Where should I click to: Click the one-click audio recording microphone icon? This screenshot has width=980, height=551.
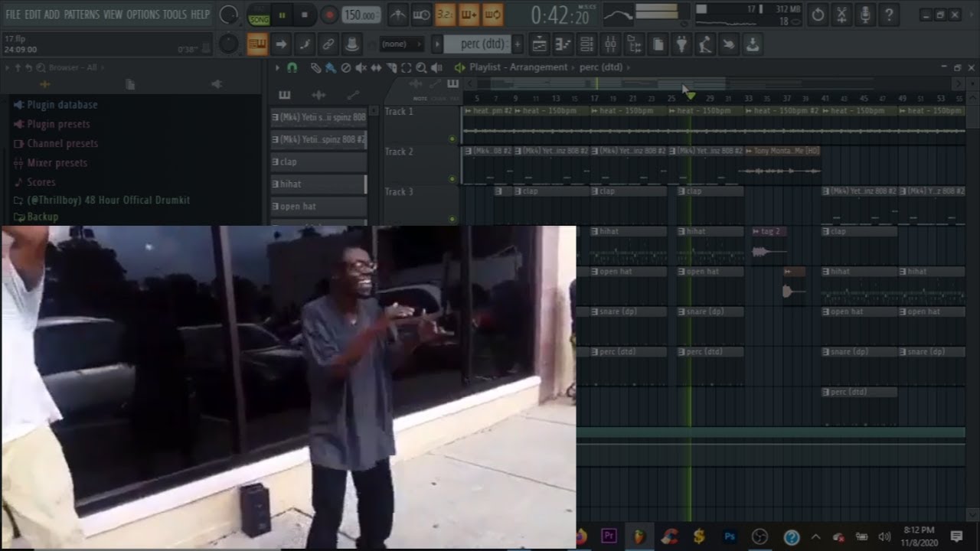[x=865, y=15]
